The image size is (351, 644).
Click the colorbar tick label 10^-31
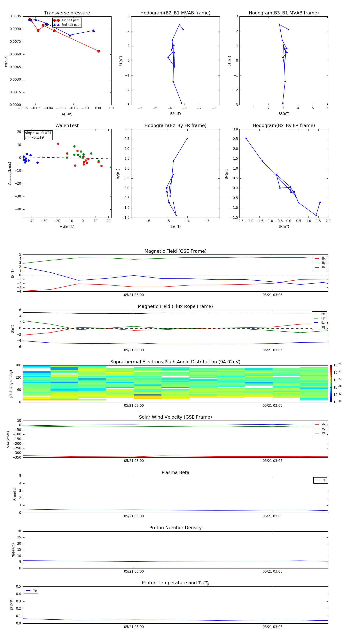337,402
